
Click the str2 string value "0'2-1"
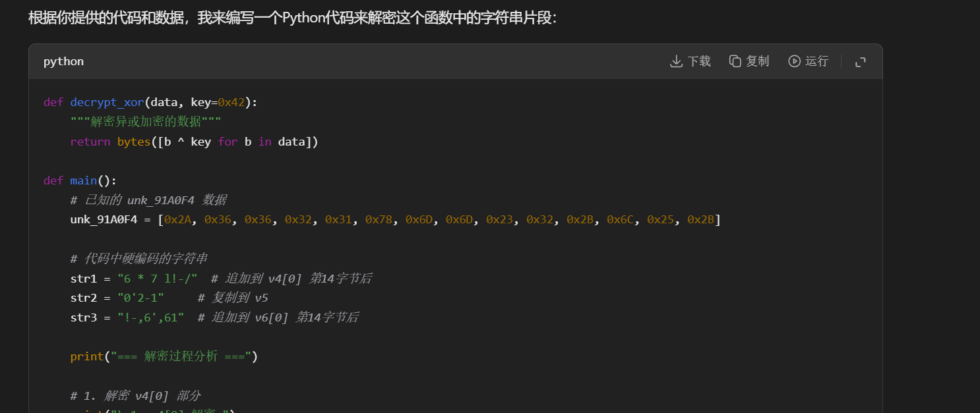(x=140, y=298)
